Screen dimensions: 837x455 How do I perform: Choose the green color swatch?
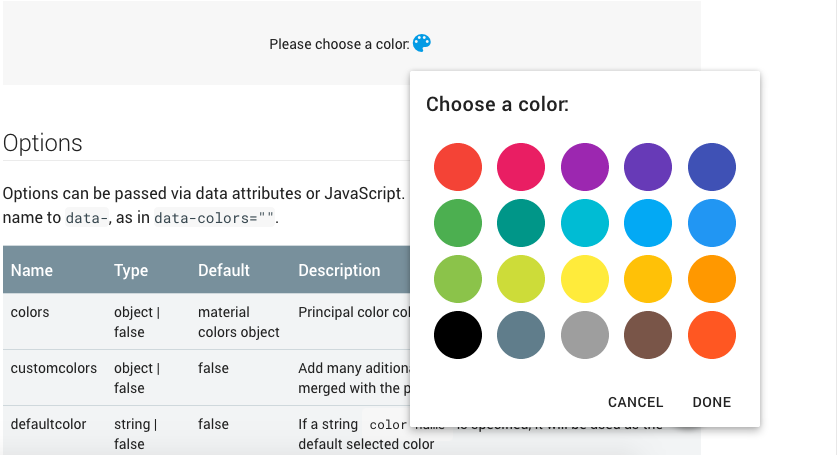458,223
